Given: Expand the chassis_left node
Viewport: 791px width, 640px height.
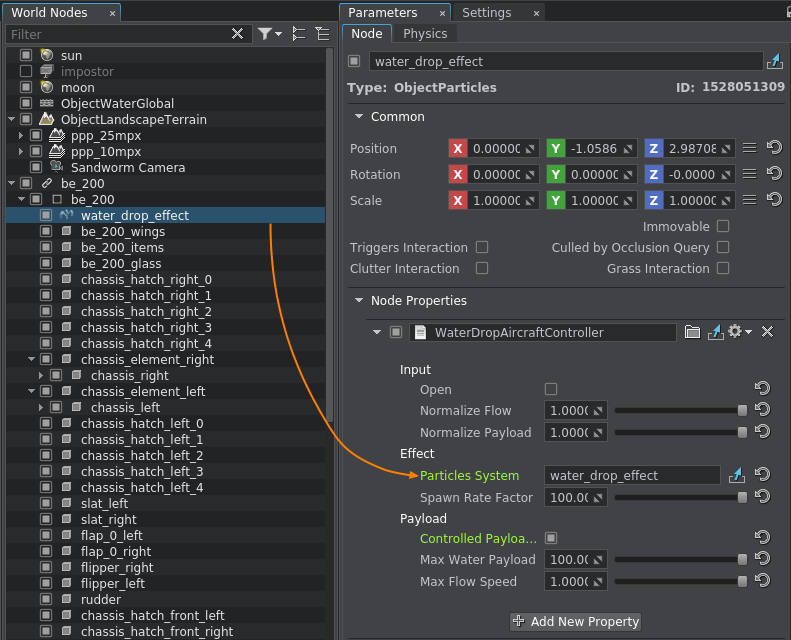Looking at the screenshot, I should (42, 408).
